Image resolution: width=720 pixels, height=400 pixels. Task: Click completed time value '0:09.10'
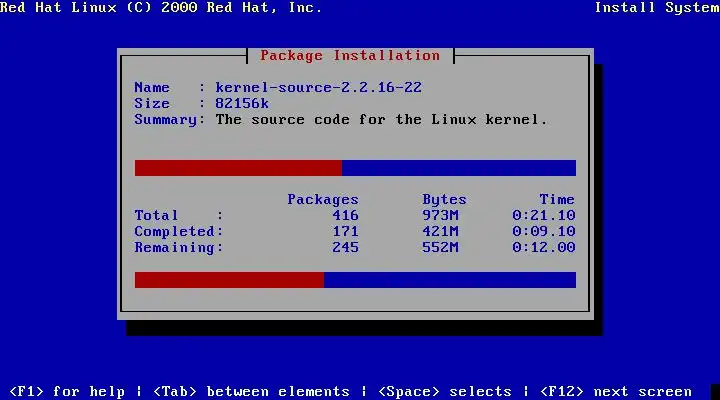point(544,231)
